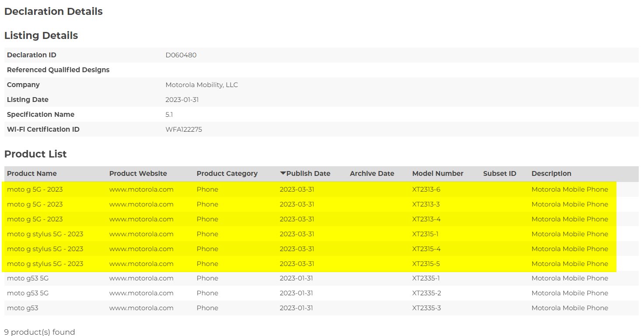Screen dimensions: 644x336
Task: Click model number XT2315-5
Action: (x=426, y=264)
